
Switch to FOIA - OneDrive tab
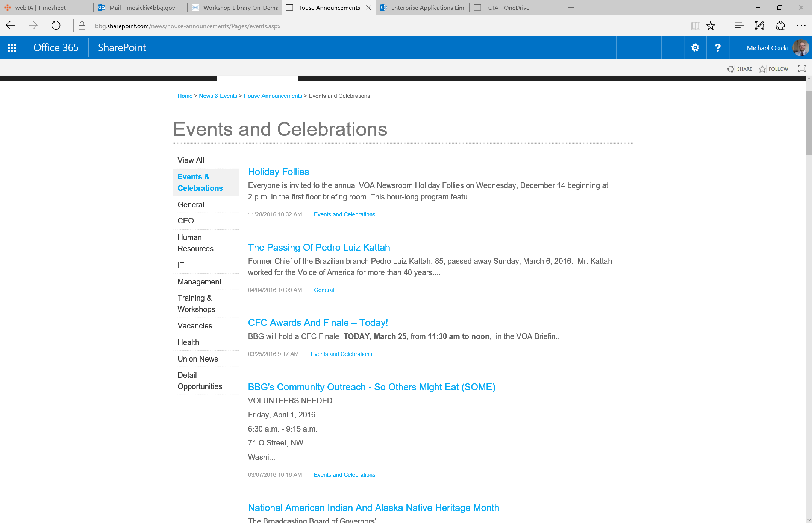click(517, 8)
